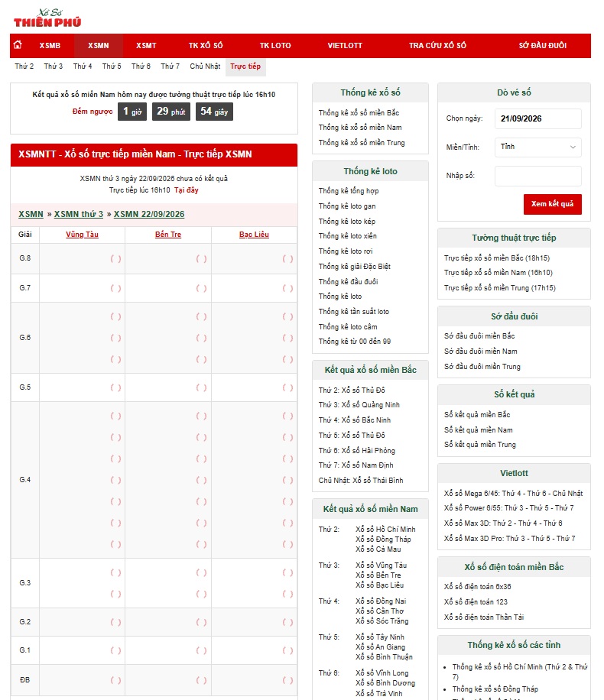Open Xổ số Hồ Chí Minh link
Screen dimensions: 604x700
coord(385,530)
